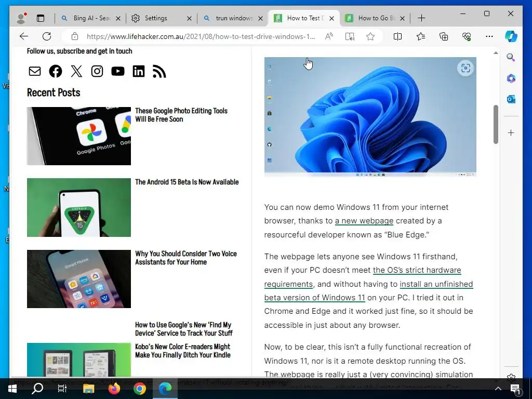View site information lock icon
This screenshot has height=399, width=532.
point(75,36)
